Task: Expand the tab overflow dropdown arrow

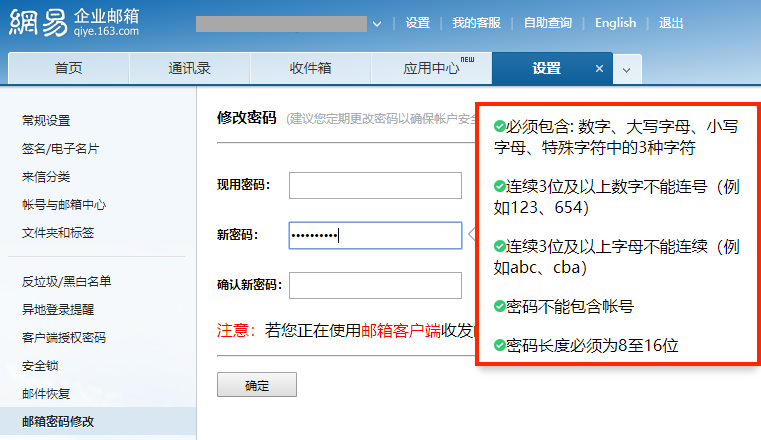Action: tap(626, 69)
